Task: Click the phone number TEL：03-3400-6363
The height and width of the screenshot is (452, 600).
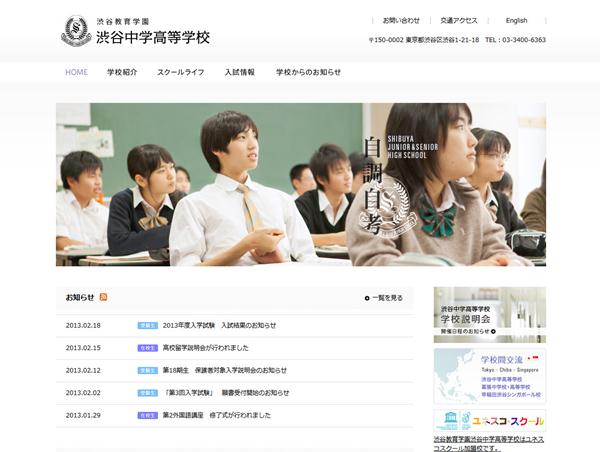Action: tap(515, 40)
